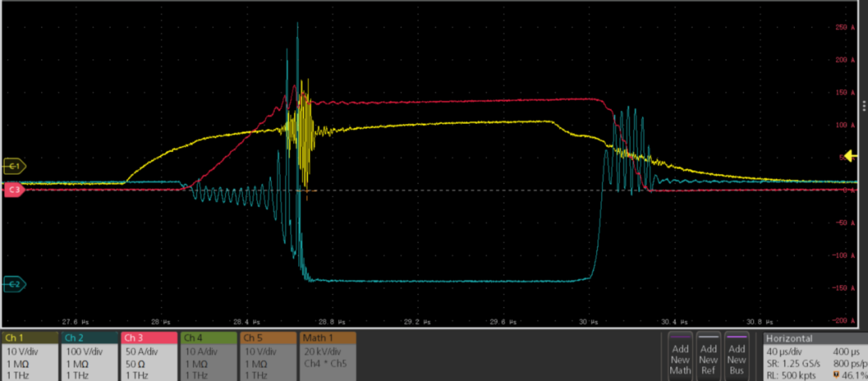The image size is (868, 381).
Task: Select the yellow trigger level arrow
Action: click(850, 156)
